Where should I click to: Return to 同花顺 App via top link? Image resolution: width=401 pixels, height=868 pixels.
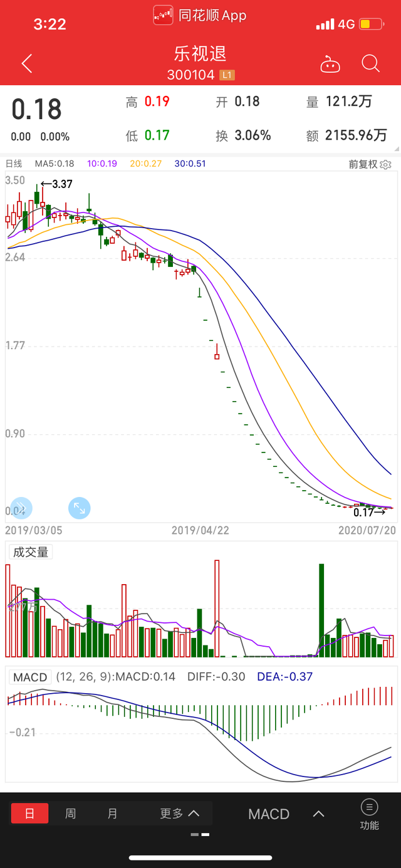point(200,16)
